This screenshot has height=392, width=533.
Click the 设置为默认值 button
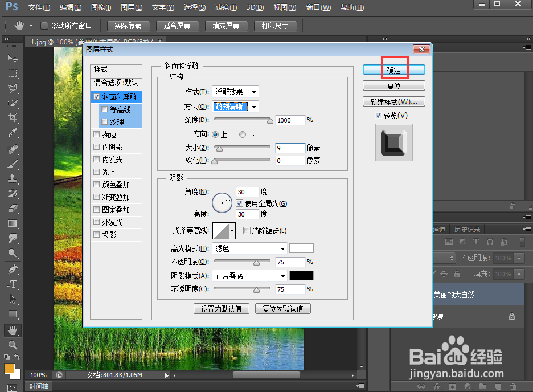point(221,308)
